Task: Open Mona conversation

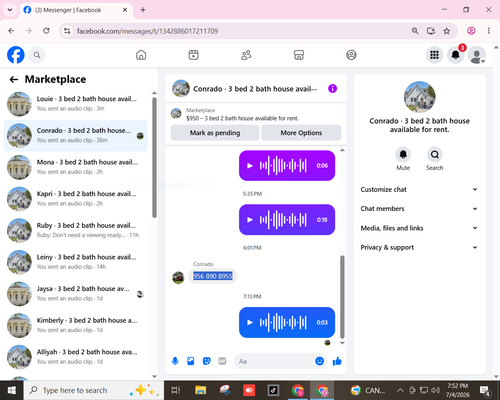Action: pos(75,167)
